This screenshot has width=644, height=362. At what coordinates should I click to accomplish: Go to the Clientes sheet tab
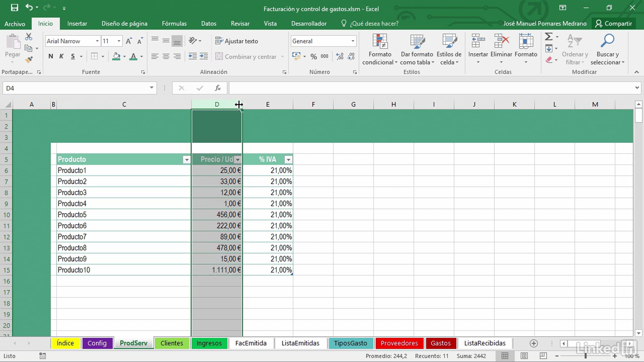[172, 343]
